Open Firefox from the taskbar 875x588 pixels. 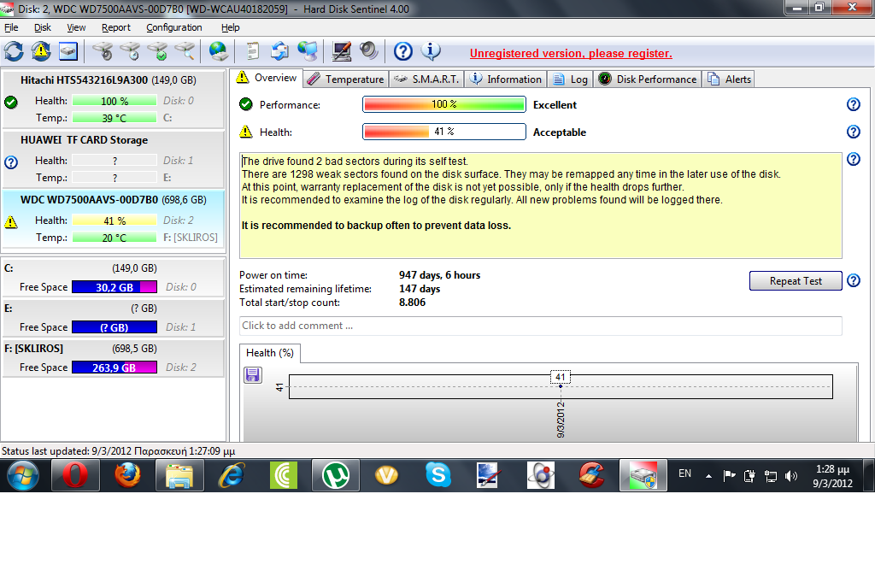pos(128,475)
